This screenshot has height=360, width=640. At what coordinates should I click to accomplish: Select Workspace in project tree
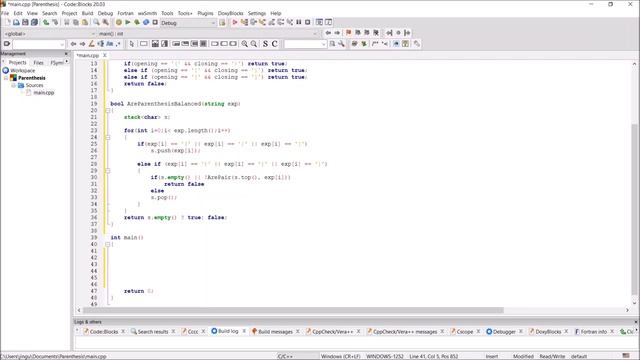tap(22, 71)
